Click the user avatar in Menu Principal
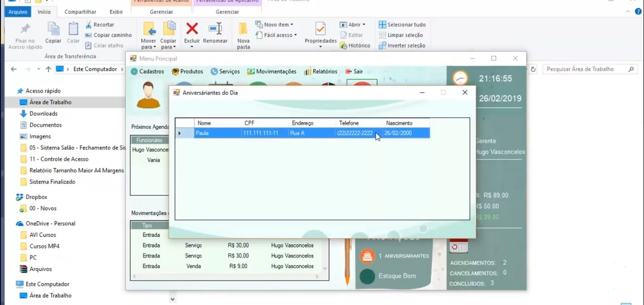The width and height of the screenshot is (644, 305). click(148, 95)
